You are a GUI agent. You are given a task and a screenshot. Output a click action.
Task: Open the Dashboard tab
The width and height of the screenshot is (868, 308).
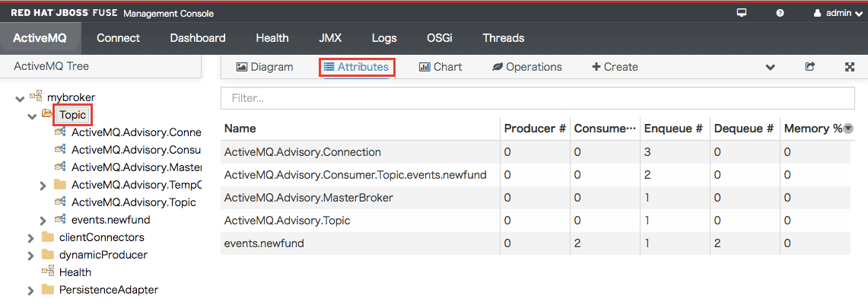pyautogui.click(x=198, y=38)
